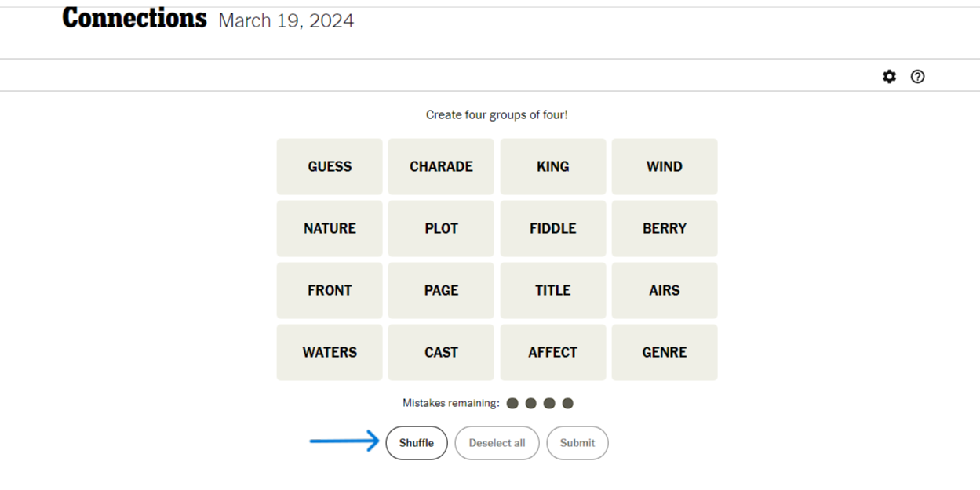Pick the TITLE word tile
Image resolution: width=980 pixels, height=490 pixels.
pyautogui.click(x=553, y=290)
